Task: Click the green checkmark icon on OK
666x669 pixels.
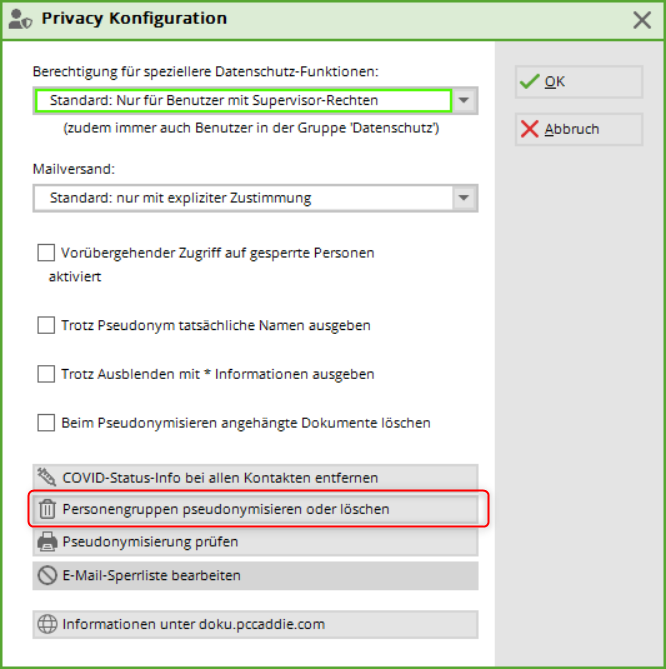Action: [530, 82]
